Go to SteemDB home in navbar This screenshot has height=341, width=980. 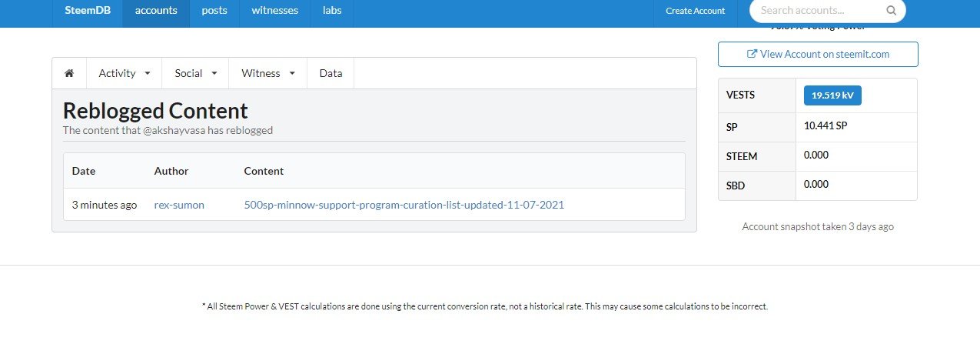[x=87, y=11]
